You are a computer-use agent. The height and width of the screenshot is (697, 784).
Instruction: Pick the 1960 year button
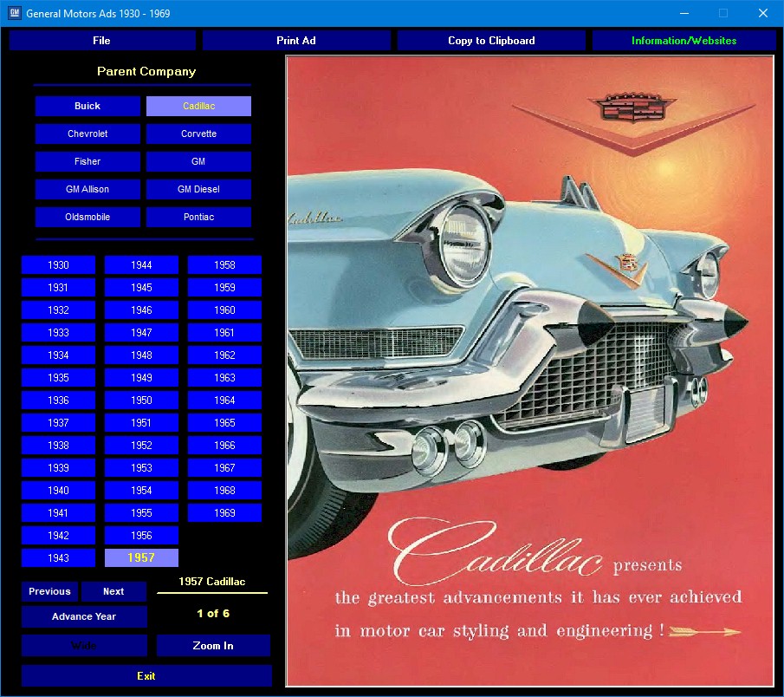click(x=224, y=310)
